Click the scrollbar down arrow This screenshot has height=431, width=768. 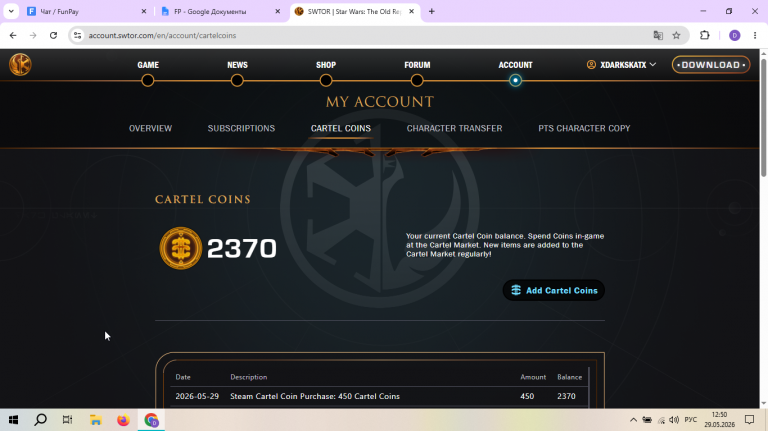tap(764, 404)
